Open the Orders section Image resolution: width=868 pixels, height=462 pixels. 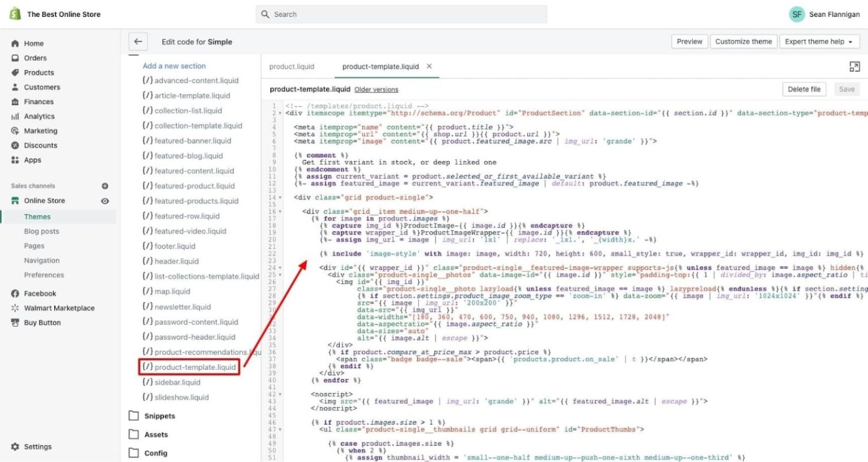click(x=35, y=58)
